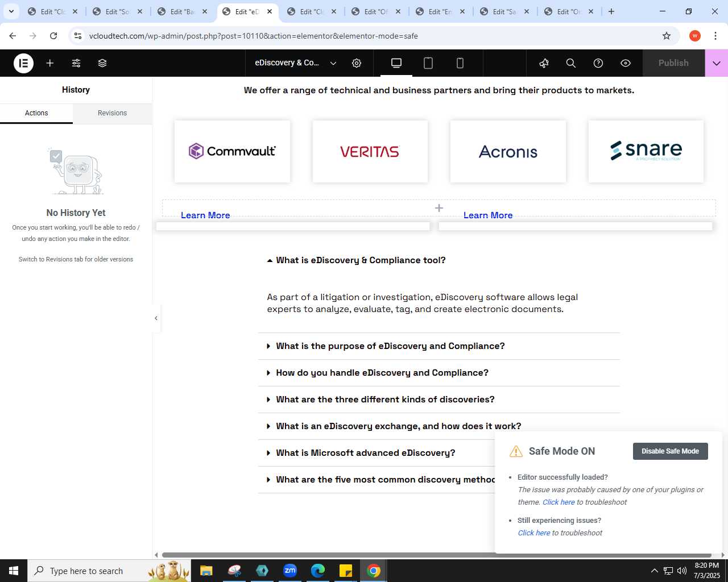Open eDiscovery & Co... document dropdown
Screen dimensions: 728x582
[x=296, y=63]
